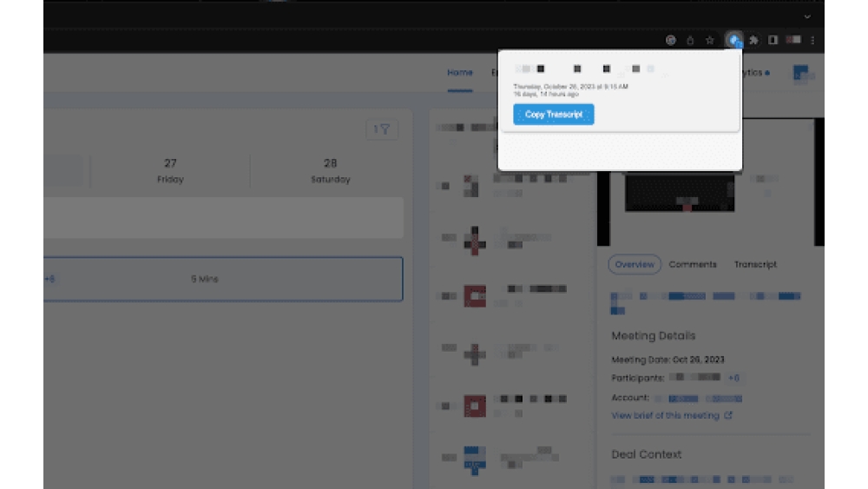This screenshot has height=489, width=868.
Task: Switch to the Home tab
Action: [460, 73]
